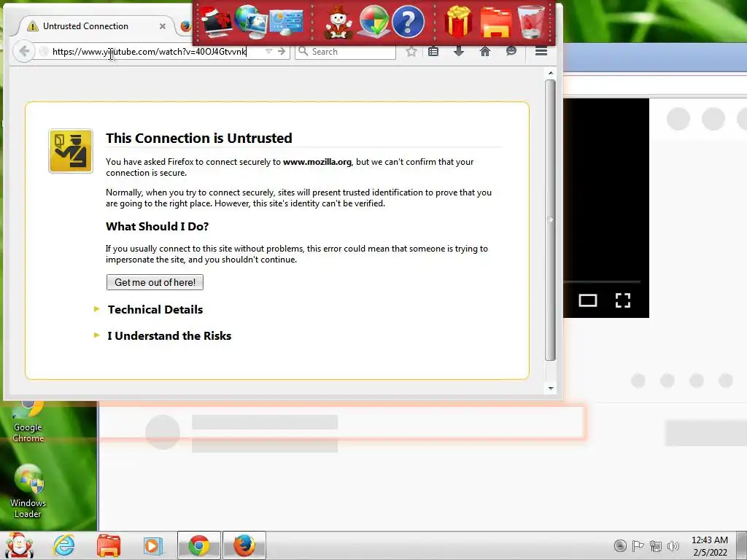Open the URL history dropdown arrow
The height and width of the screenshot is (560, 747).
click(268, 52)
